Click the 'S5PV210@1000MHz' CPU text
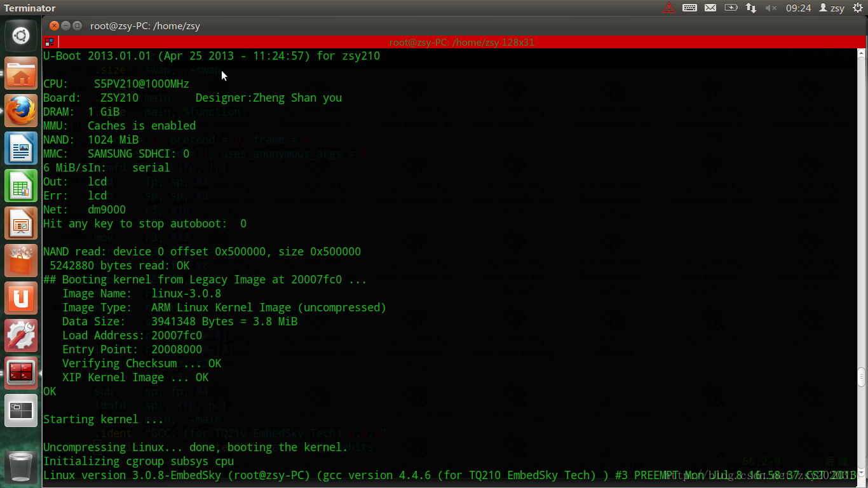The height and width of the screenshot is (488, 868). click(x=141, y=84)
